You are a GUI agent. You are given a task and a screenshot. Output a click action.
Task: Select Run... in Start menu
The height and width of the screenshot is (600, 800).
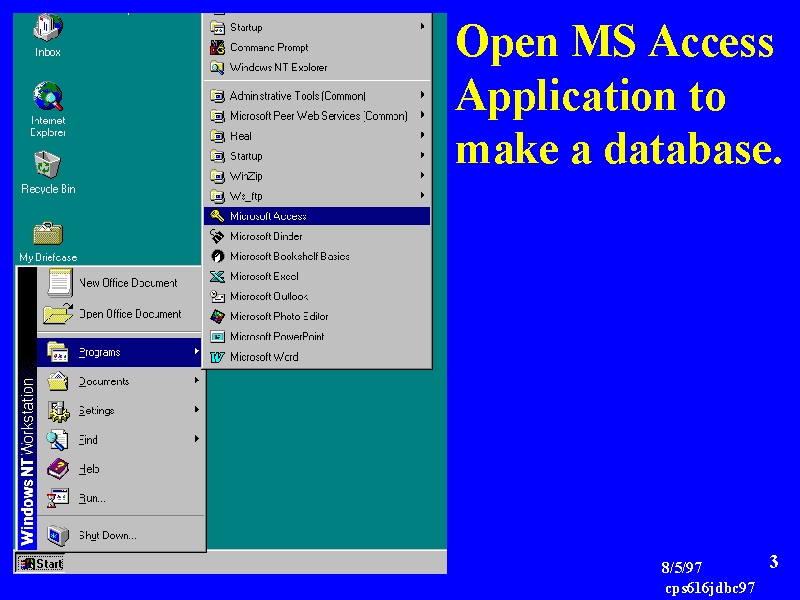point(120,498)
